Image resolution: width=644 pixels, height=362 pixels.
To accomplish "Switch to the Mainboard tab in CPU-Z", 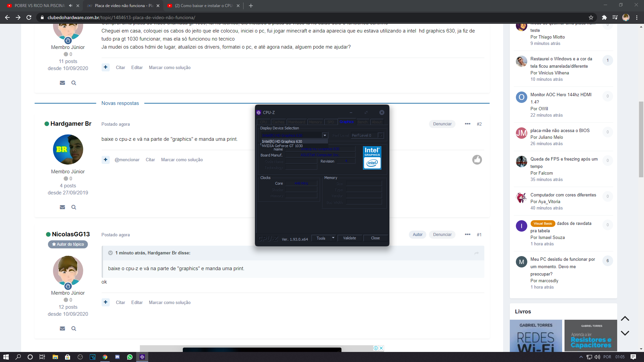I will tap(297, 122).
